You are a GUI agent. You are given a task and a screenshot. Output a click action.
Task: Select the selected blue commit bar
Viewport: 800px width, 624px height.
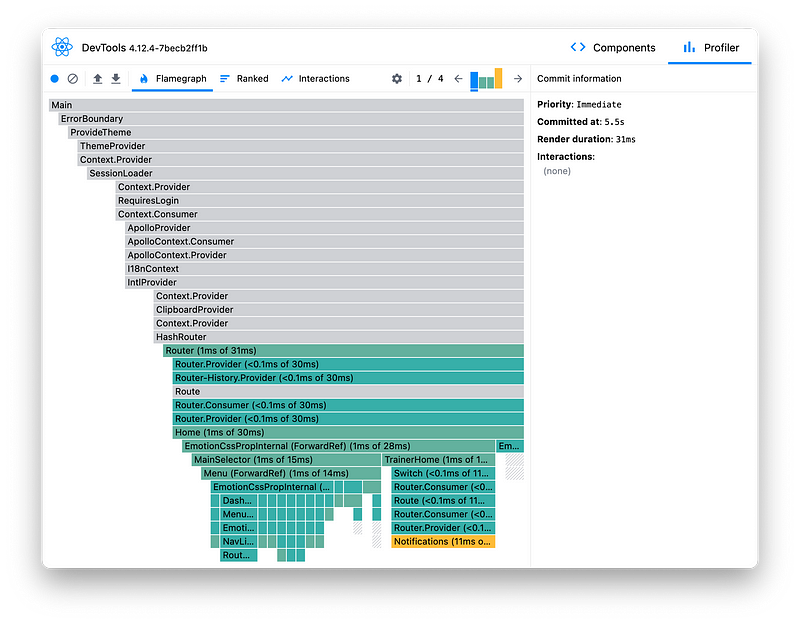pos(475,80)
